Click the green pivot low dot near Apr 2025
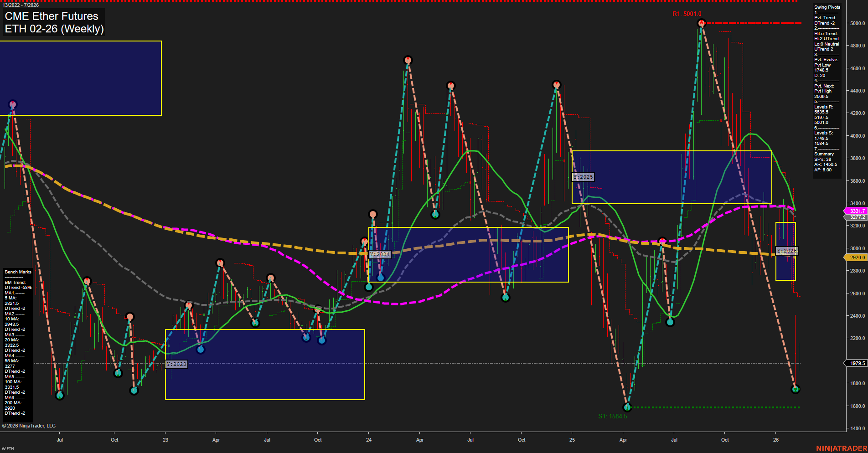 point(627,408)
